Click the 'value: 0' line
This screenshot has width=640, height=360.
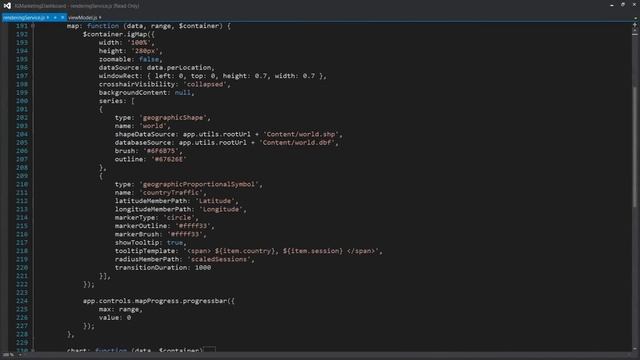point(115,318)
